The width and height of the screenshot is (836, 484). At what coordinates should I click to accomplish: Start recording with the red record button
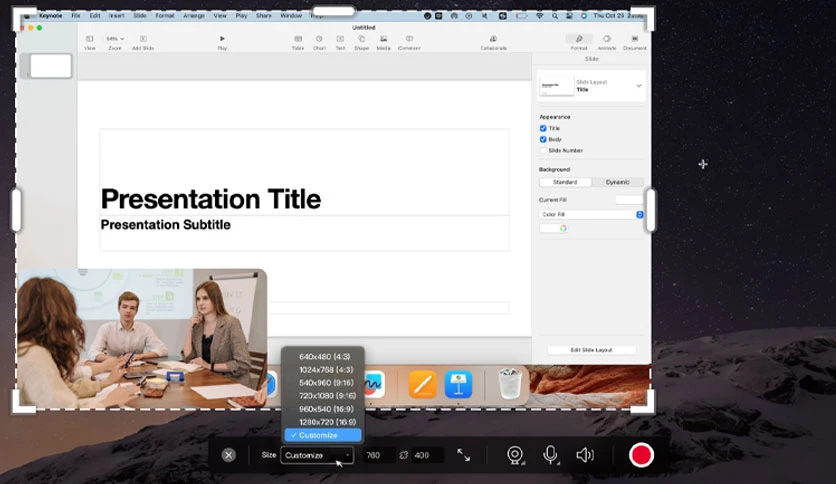(x=641, y=455)
